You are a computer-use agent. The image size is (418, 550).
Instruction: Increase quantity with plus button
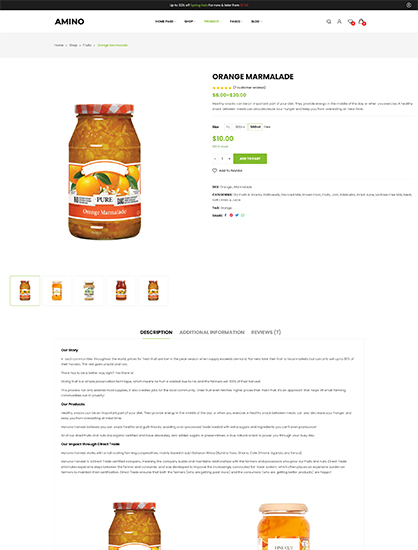229,159
